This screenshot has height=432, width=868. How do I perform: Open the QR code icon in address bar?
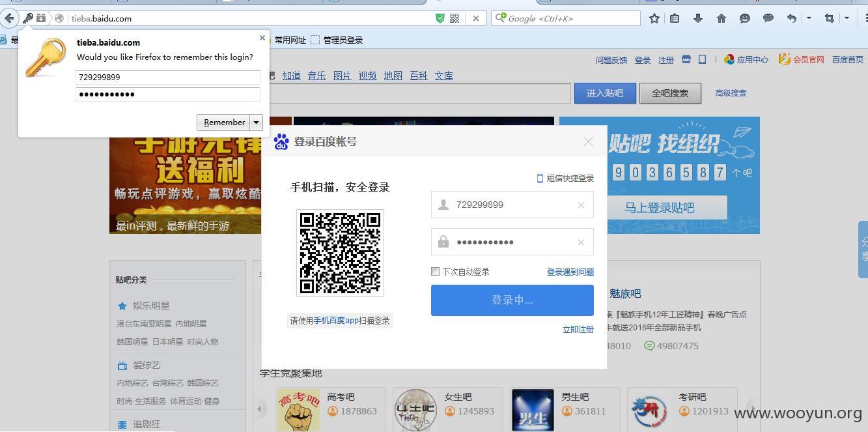pyautogui.click(x=455, y=18)
